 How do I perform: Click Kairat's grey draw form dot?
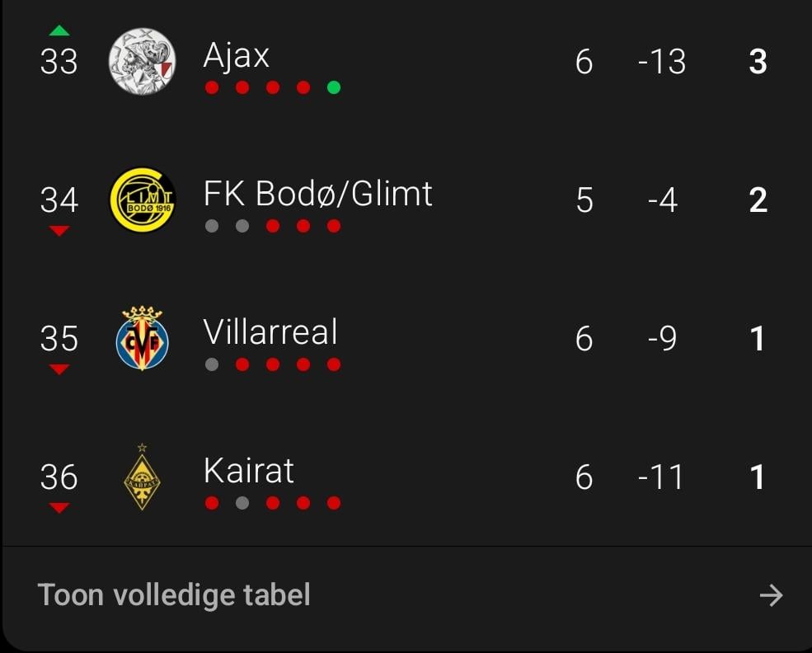point(242,503)
